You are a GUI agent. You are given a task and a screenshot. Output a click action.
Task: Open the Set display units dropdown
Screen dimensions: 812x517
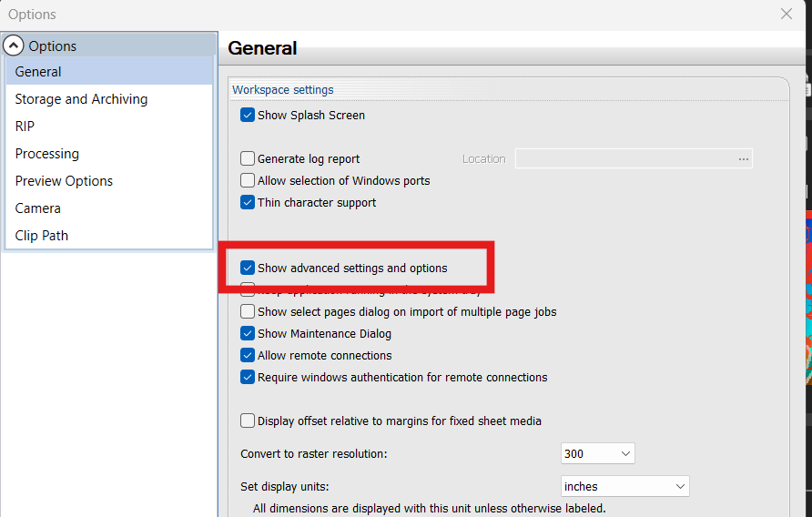click(625, 486)
